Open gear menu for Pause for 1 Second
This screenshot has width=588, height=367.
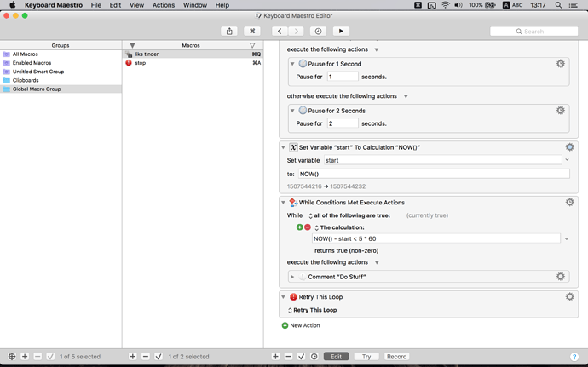[560, 64]
